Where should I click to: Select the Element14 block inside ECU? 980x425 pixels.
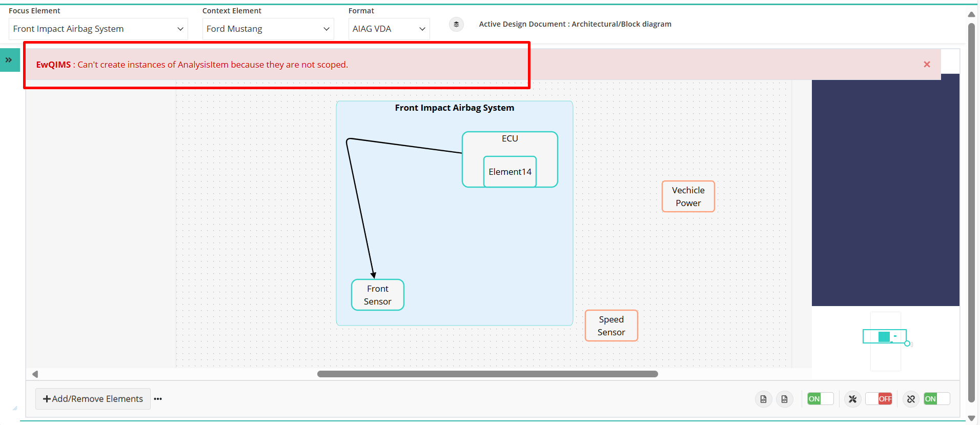pos(510,172)
